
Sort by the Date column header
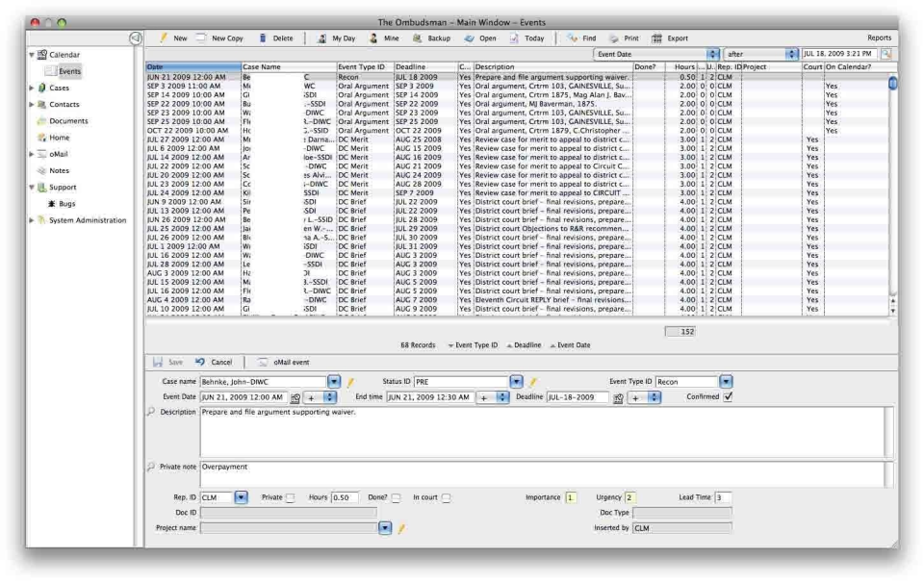193,66
